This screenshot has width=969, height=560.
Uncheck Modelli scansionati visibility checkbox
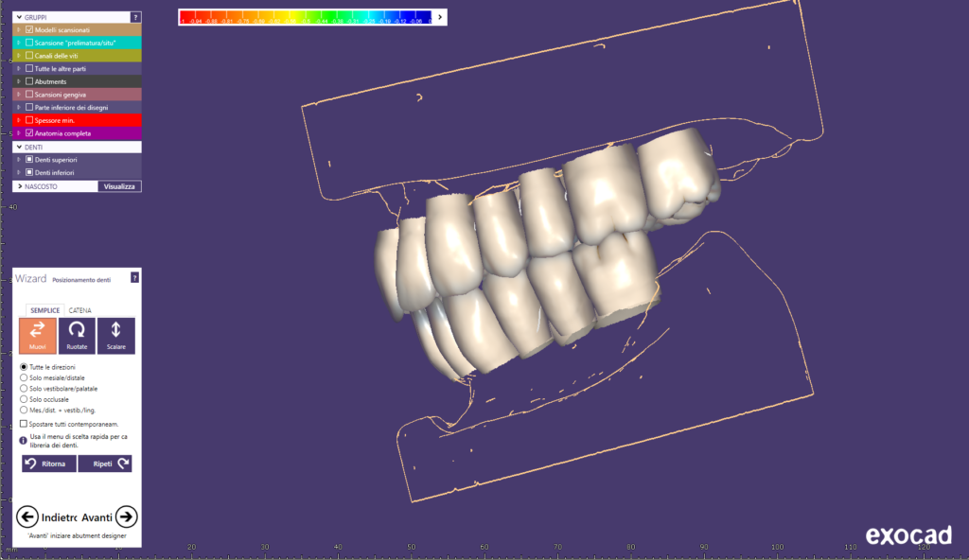29,30
